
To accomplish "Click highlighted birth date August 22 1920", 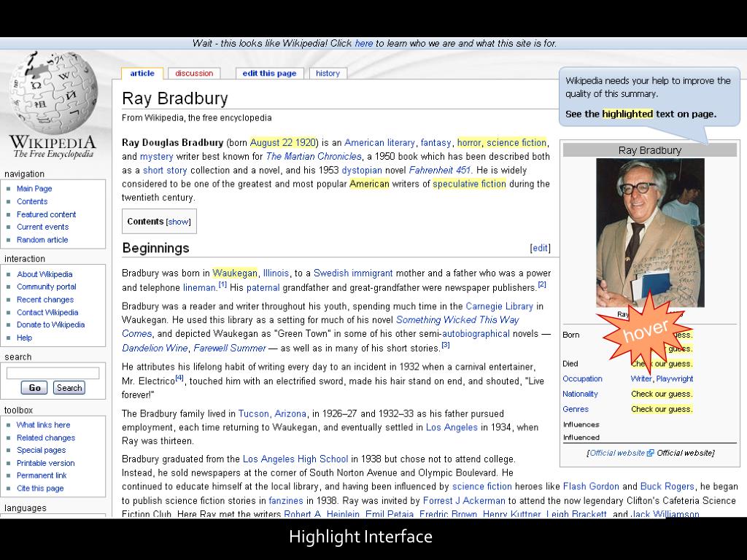I will coord(283,143).
